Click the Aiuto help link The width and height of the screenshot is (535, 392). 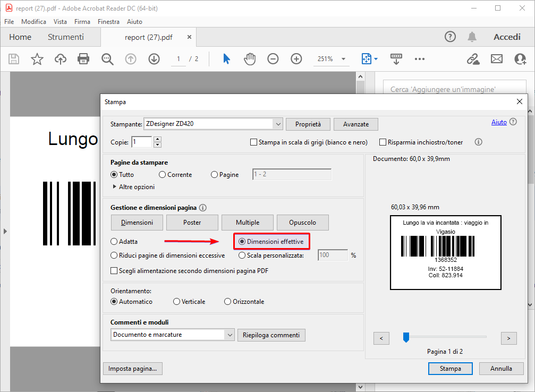click(x=499, y=122)
